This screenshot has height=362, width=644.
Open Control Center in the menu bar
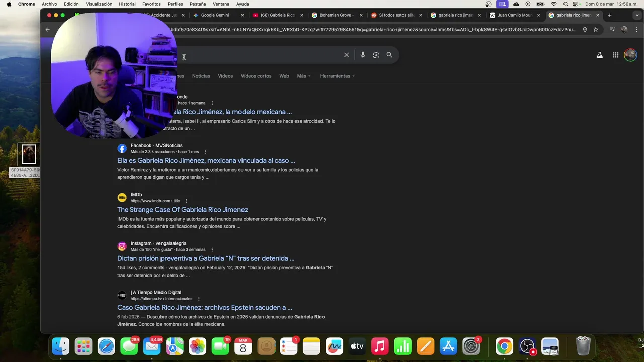(x=576, y=4)
